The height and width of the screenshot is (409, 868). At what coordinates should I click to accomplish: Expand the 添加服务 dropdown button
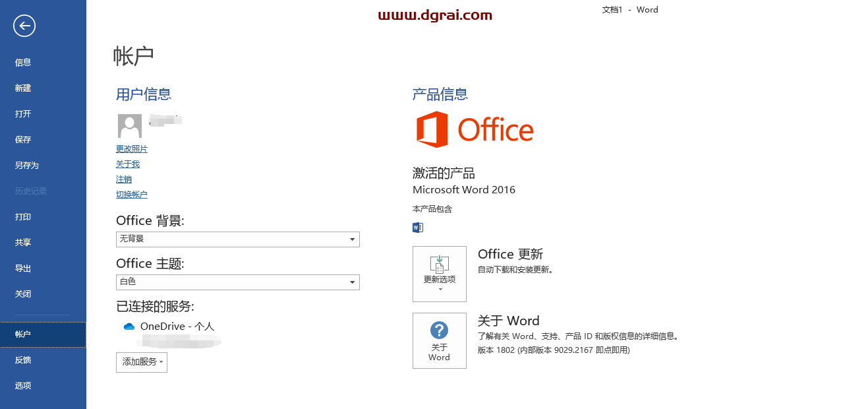(x=142, y=362)
